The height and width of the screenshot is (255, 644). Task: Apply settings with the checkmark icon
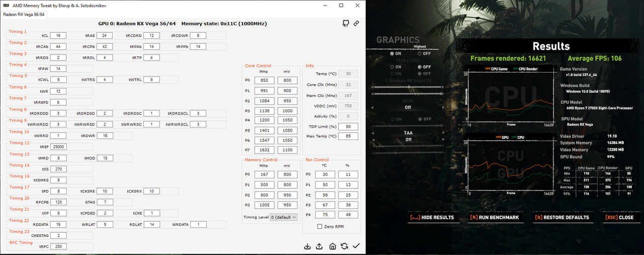(x=356, y=246)
